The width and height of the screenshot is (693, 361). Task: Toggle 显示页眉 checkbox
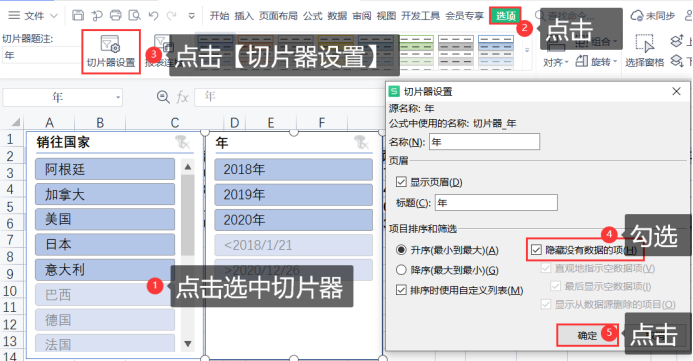(x=401, y=182)
